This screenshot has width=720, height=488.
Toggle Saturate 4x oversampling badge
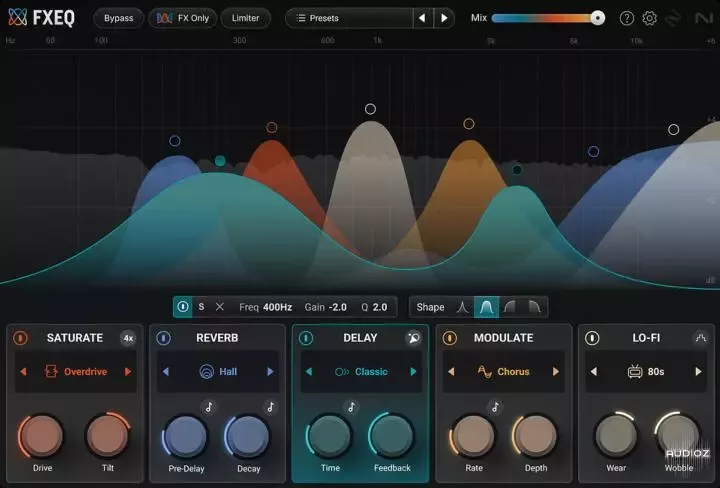[129, 338]
